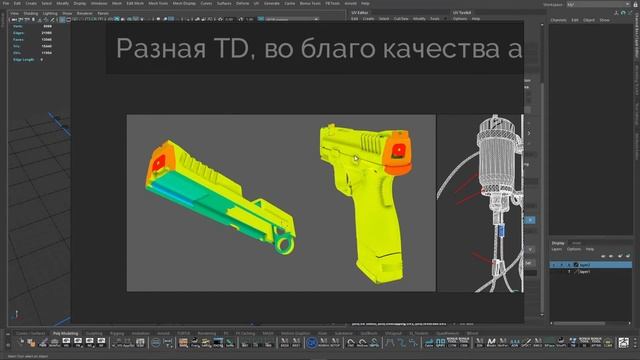Open the Layers menu in Layer Editor
The image size is (640, 360).
[x=557, y=249]
